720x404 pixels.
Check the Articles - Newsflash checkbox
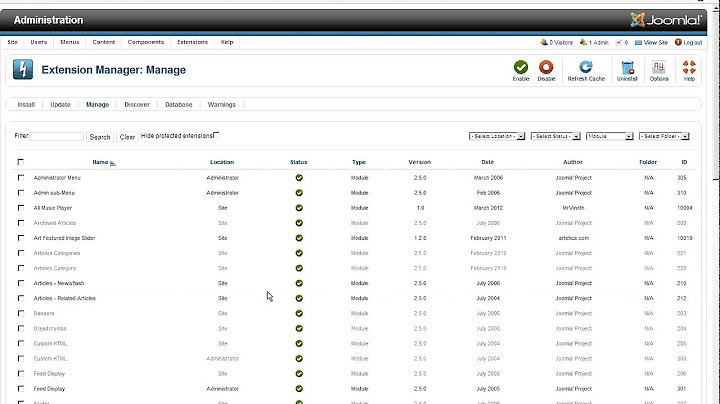[21, 283]
